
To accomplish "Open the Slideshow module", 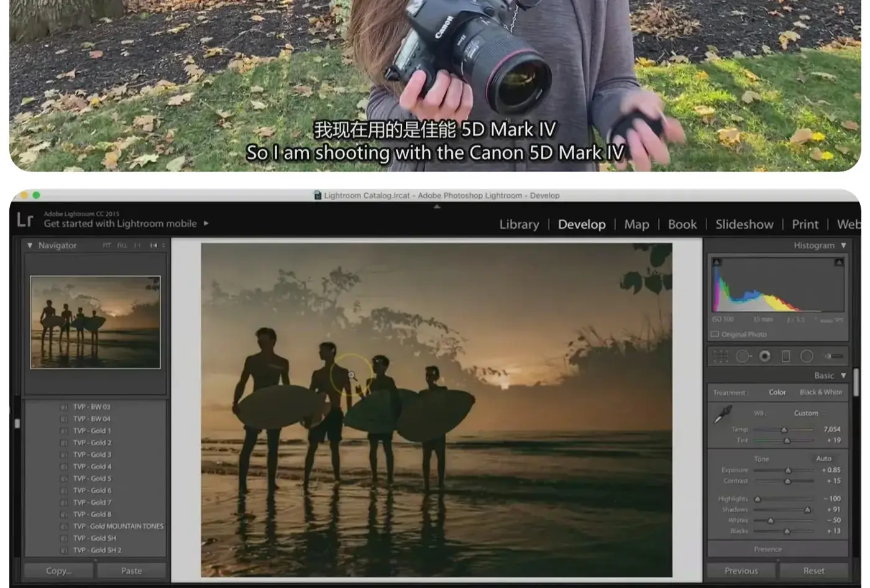I will point(744,224).
